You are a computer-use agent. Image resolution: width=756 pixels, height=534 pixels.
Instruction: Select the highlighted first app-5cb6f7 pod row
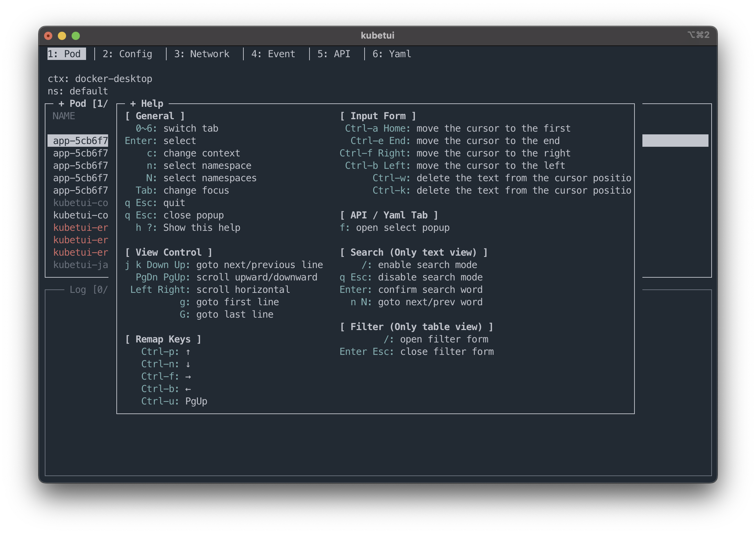coord(80,141)
